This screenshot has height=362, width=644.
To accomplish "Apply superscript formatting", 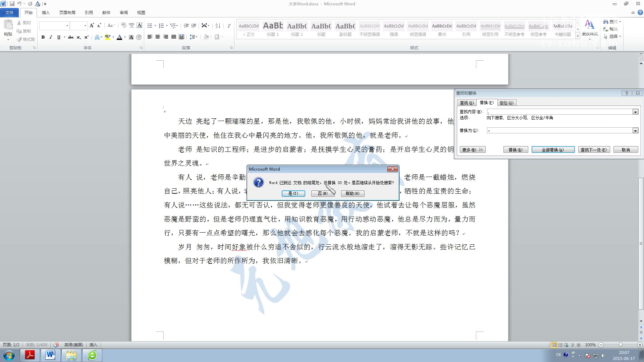I will [86, 37].
